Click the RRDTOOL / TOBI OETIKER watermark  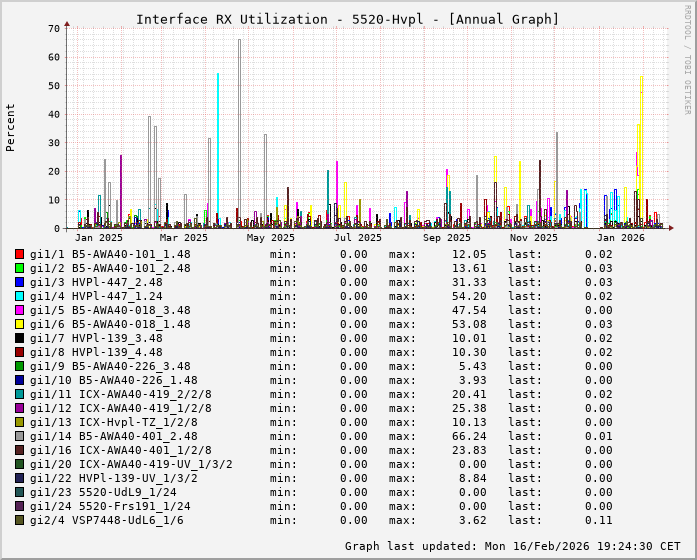[687, 58]
